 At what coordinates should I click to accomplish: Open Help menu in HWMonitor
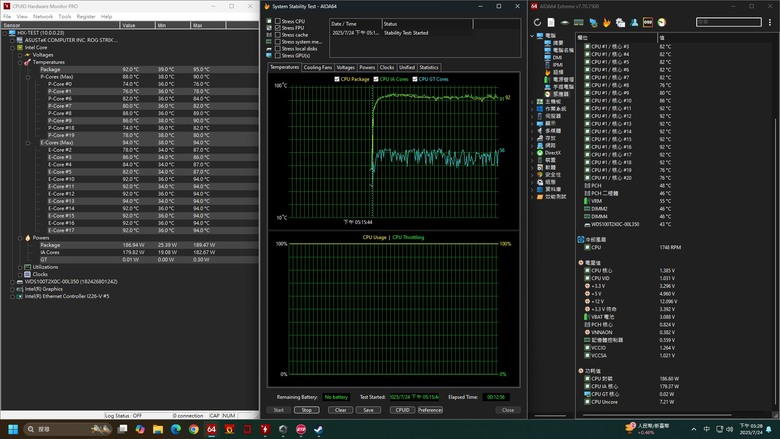point(106,16)
